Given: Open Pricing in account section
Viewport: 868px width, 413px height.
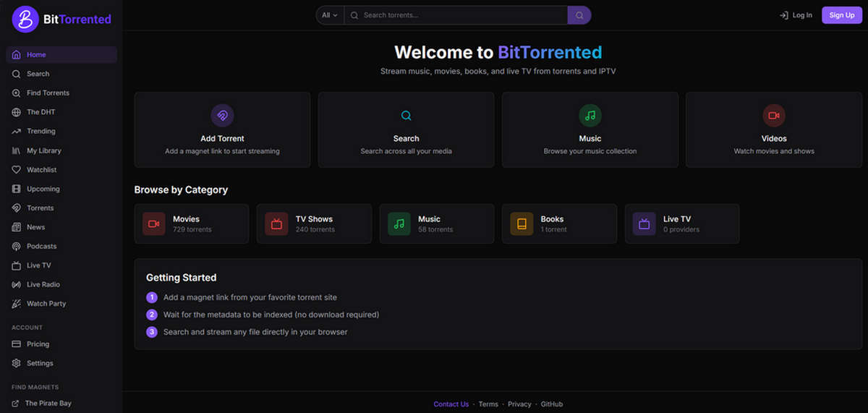Looking at the screenshot, I should pyautogui.click(x=61, y=344).
